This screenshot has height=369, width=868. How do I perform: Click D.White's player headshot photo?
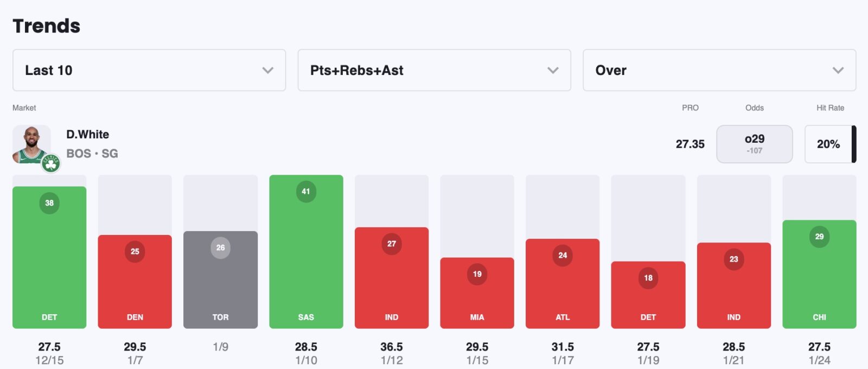click(x=31, y=143)
